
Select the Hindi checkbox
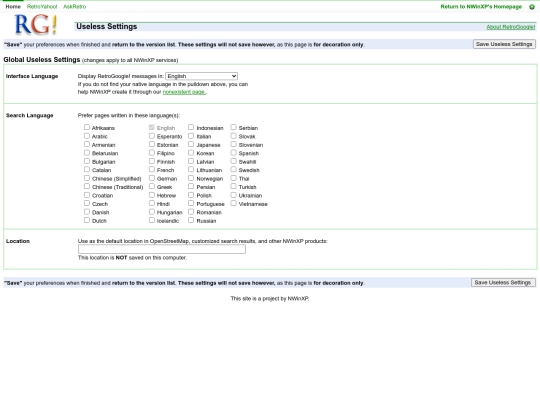(x=152, y=203)
